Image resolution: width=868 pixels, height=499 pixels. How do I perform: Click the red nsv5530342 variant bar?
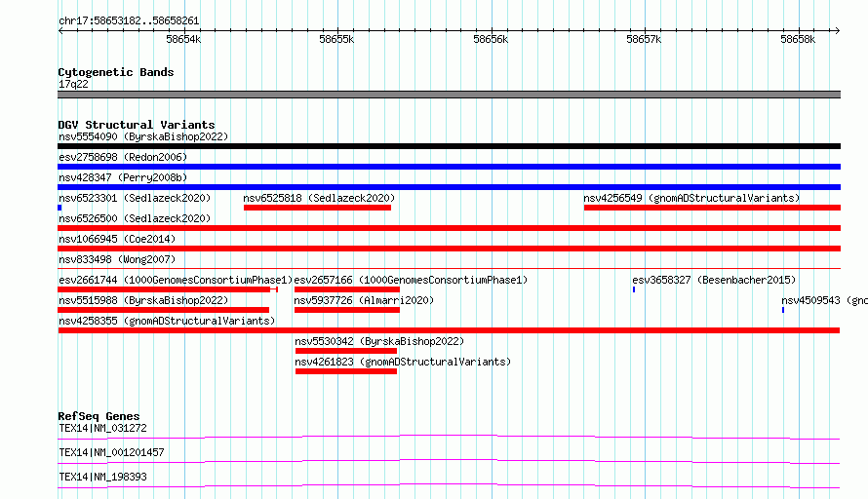pyautogui.click(x=346, y=351)
